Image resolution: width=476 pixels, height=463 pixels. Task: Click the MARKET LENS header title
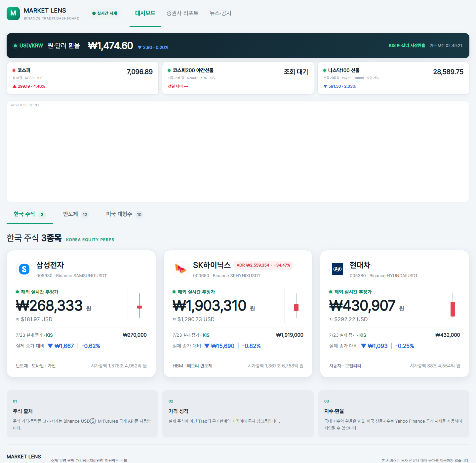(45, 11)
